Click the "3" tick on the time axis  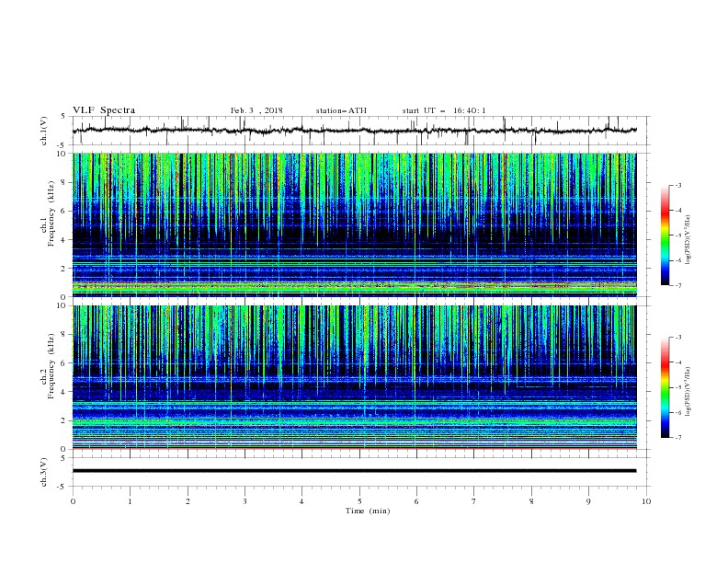245,501
